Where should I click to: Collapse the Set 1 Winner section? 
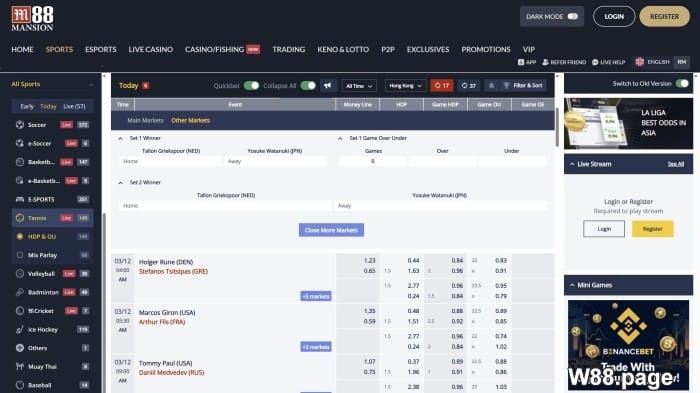[x=120, y=138]
